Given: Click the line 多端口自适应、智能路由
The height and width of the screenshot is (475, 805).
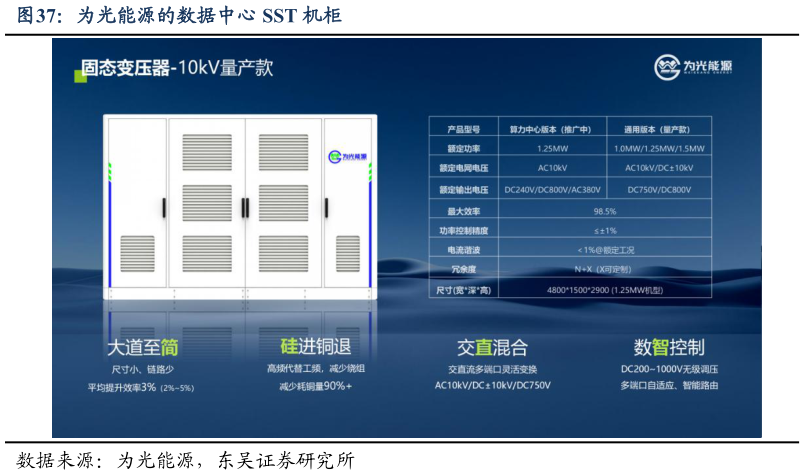Looking at the screenshot, I should 669,385.
